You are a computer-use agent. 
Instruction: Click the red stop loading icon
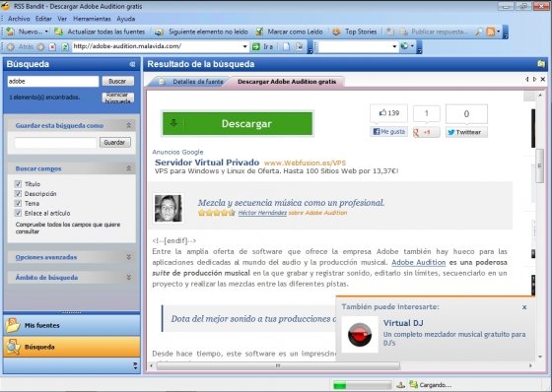coord(52,46)
